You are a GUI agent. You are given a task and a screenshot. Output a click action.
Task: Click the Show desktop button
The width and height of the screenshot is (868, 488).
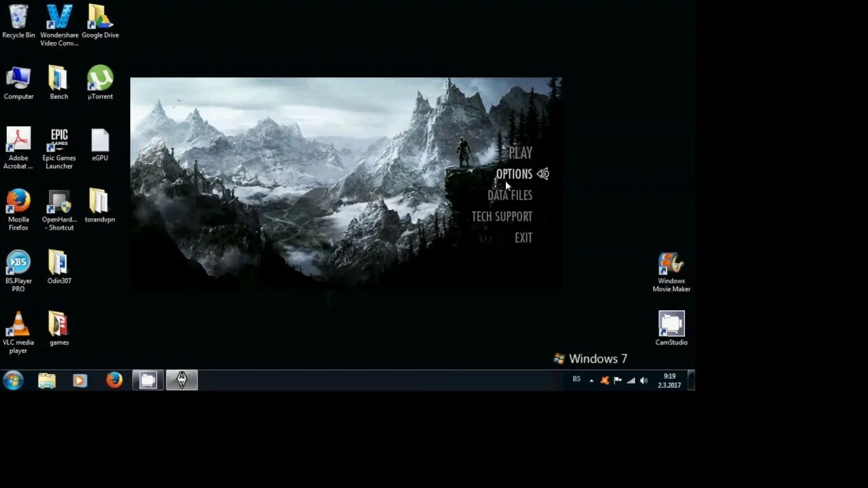pos(691,380)
